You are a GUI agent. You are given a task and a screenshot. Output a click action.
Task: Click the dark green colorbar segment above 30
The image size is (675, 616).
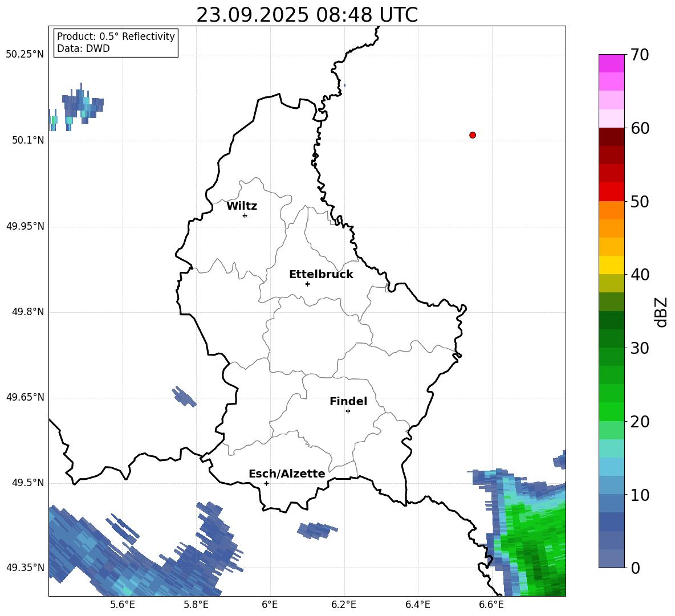coord(611,338)
